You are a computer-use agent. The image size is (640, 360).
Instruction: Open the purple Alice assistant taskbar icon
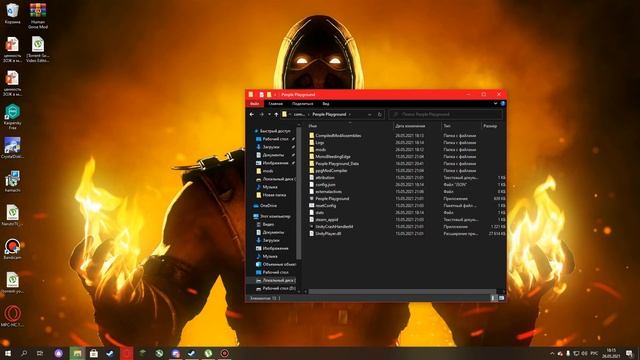click(x=59, y=353)
